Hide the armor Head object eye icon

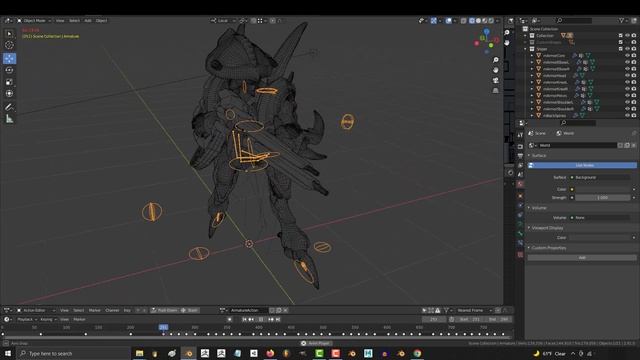[627, 76]
